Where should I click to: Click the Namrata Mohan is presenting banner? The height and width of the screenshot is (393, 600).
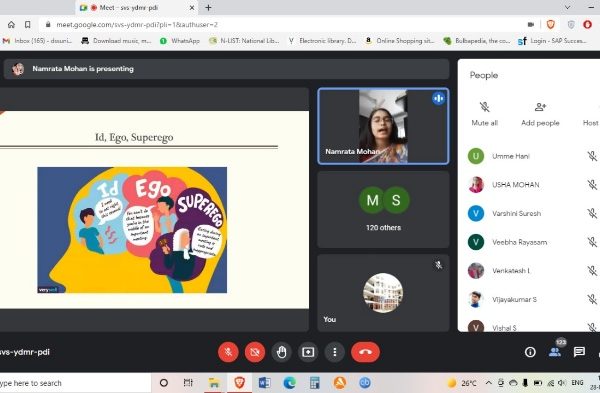click(226, 69)
